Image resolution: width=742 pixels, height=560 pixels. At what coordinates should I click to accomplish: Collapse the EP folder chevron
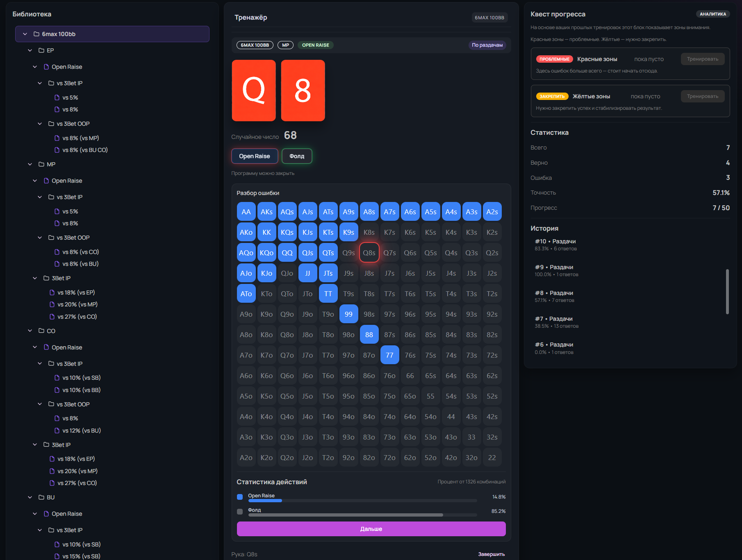[30, 50]
